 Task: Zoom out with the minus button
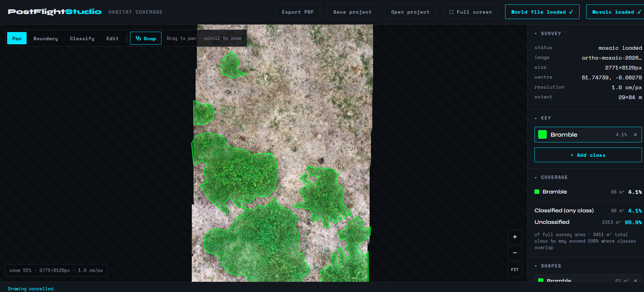(515, 253)
